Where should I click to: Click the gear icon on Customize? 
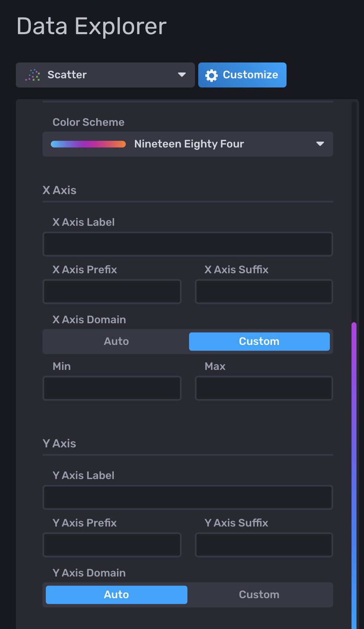[x=212, y=75]
